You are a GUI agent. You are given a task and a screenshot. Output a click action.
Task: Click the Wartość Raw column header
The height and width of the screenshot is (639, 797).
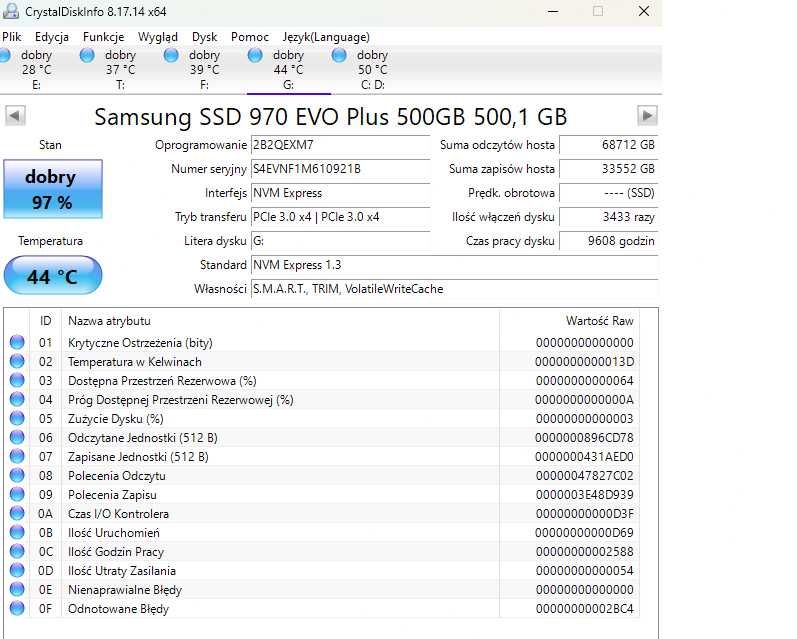coord(569,321)
